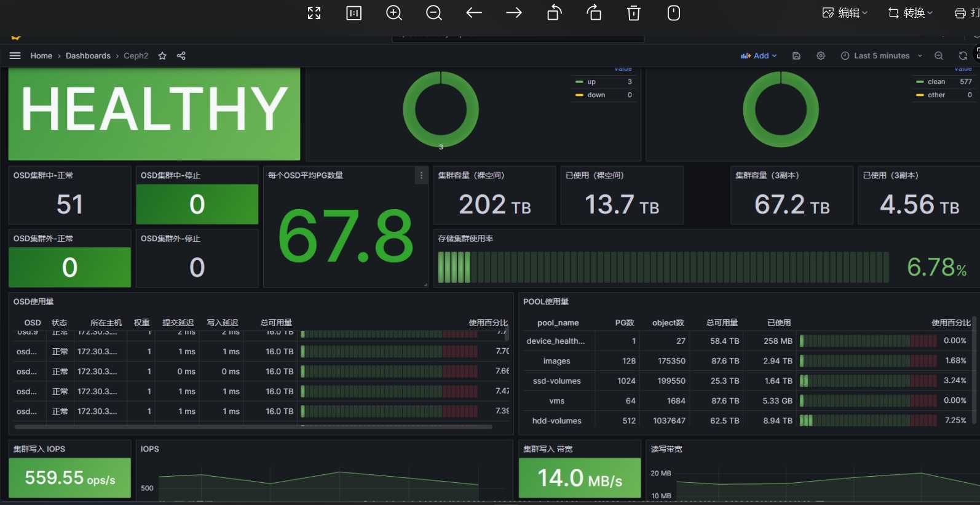Refresh the dashboard
This screenshot has height=505, width=980.
click(963, 55)
